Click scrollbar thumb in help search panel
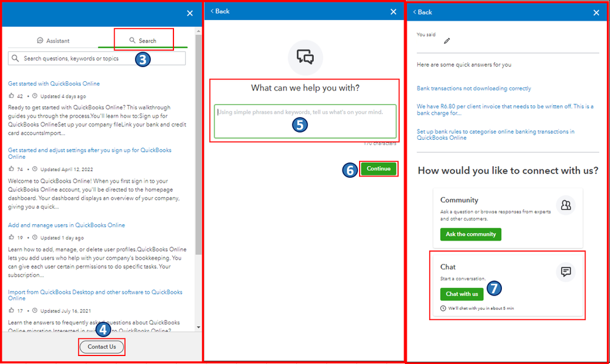Screen dimensions: 610x364 point(198,145)
